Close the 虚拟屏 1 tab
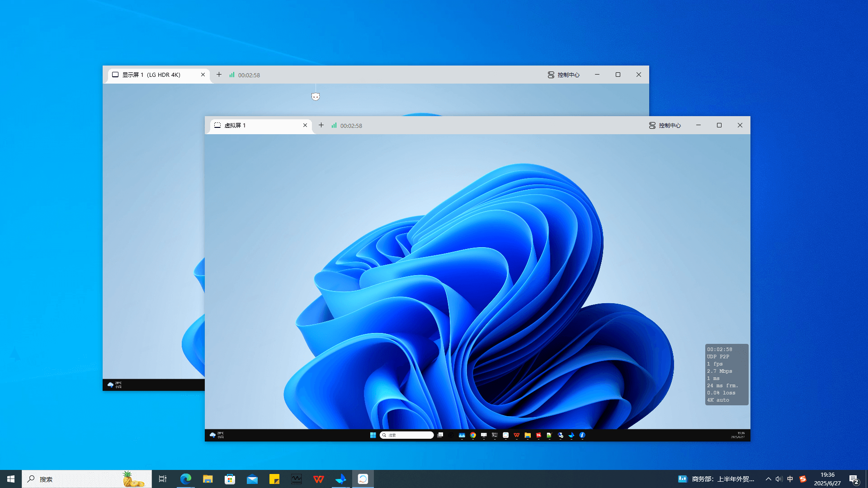 coord(305,126)
